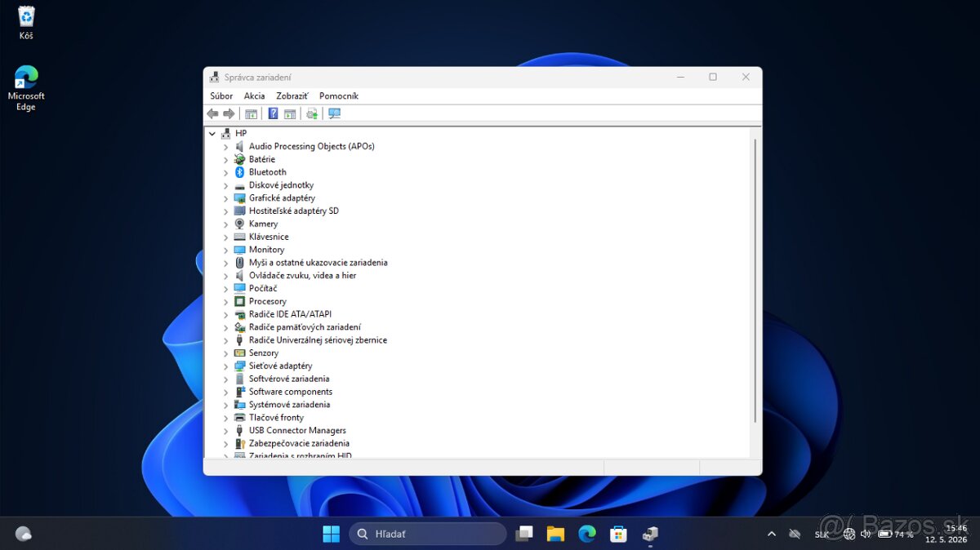Viewport: 980px width, 550px height.
Task: Open the Akcia menu
Action: tap(254, 95)
